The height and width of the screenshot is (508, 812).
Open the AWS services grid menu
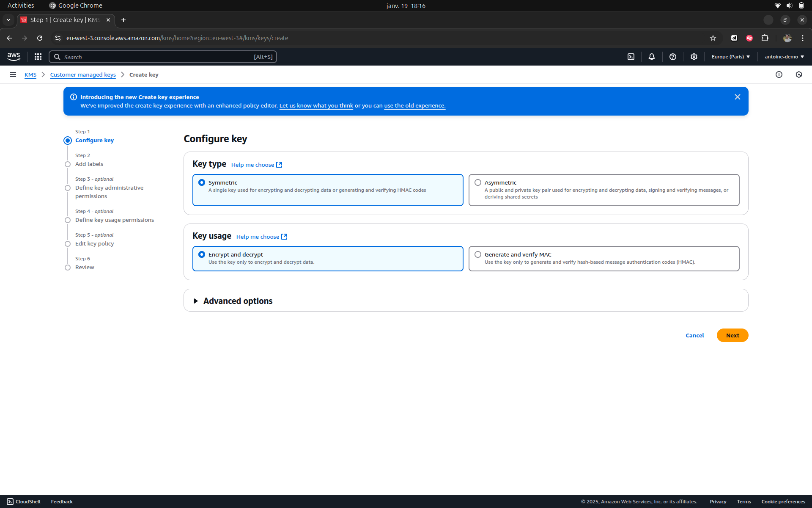pyautogui.click(x=38, y=57)
